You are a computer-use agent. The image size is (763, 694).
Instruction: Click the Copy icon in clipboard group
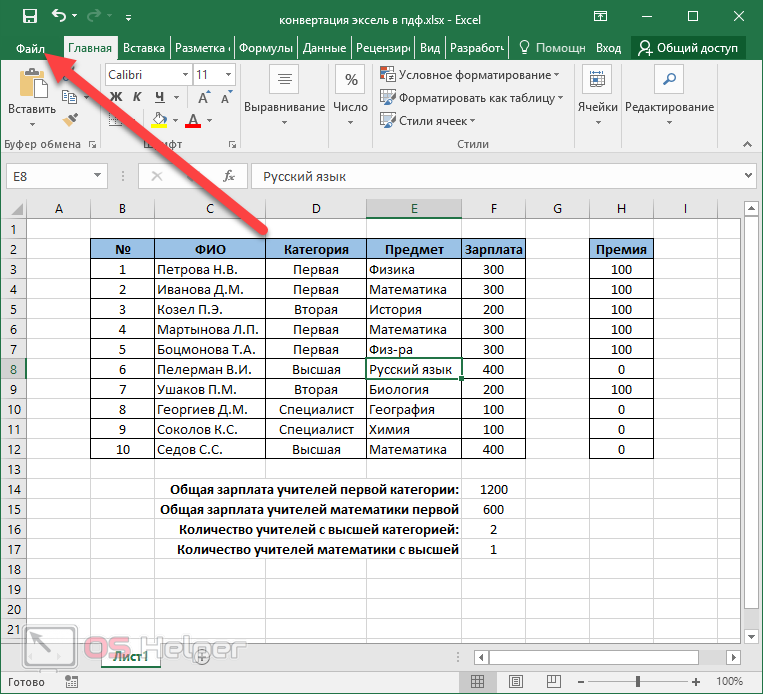pos(70,97)
